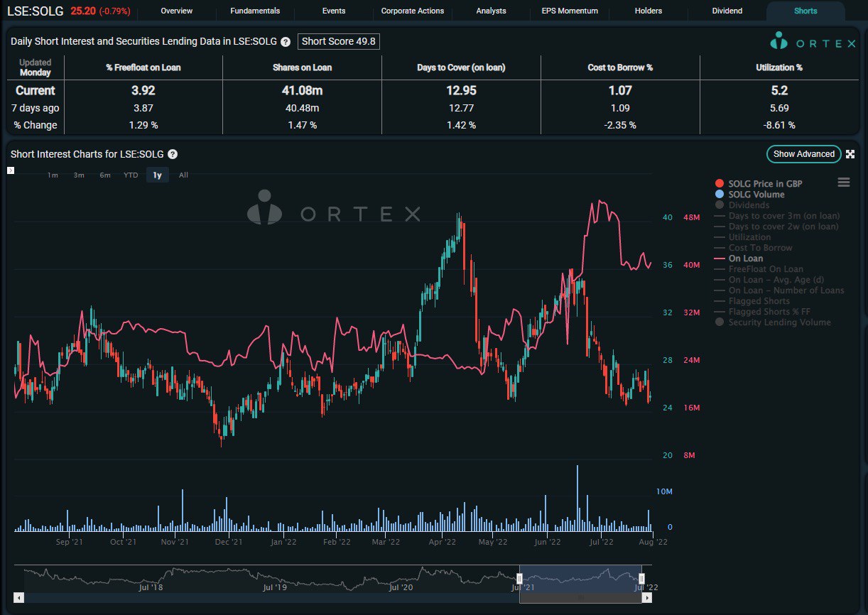This screenshot has width=868, height=615.
Task: Toggle Dividends series in legend
Action: tap(742, 205)
